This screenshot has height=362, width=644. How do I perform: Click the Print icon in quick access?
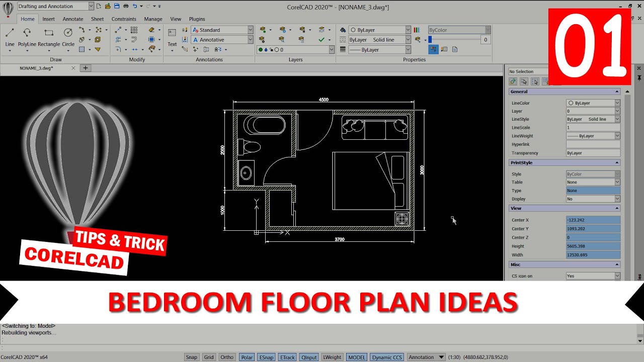(125, 6)
